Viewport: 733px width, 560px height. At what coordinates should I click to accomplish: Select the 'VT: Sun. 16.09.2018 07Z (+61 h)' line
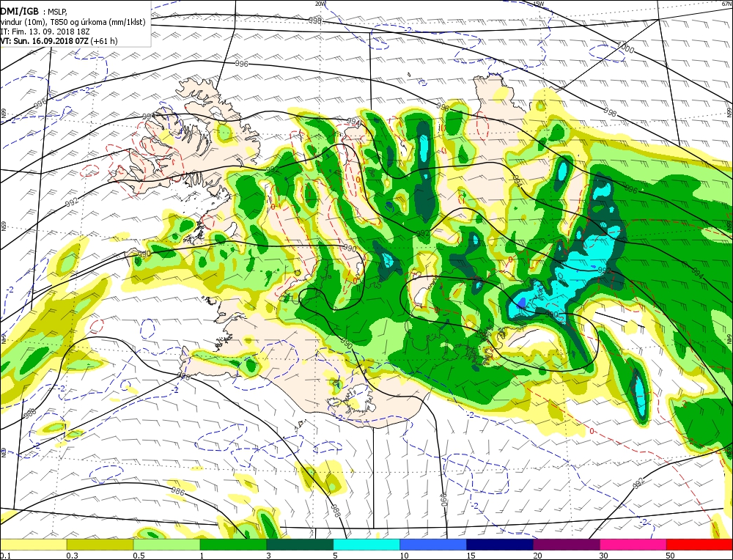(x=59, y=41)
